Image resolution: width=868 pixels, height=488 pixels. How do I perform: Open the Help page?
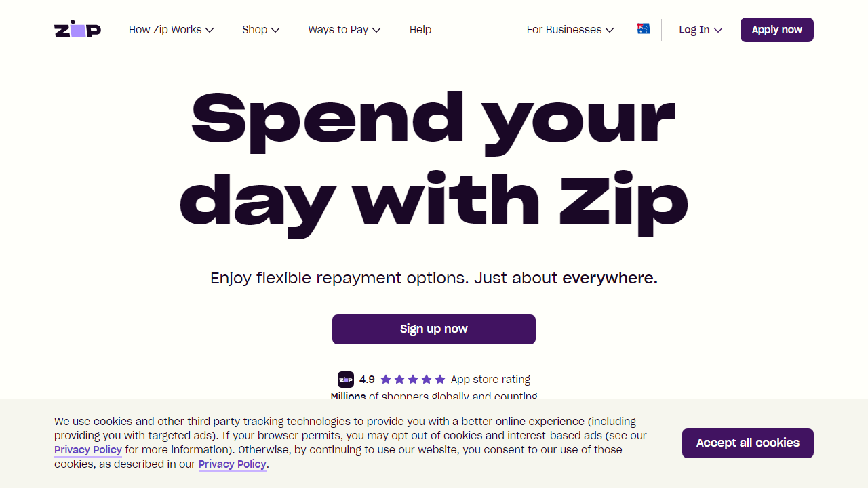pyautogui.click(x=420, y=29)
